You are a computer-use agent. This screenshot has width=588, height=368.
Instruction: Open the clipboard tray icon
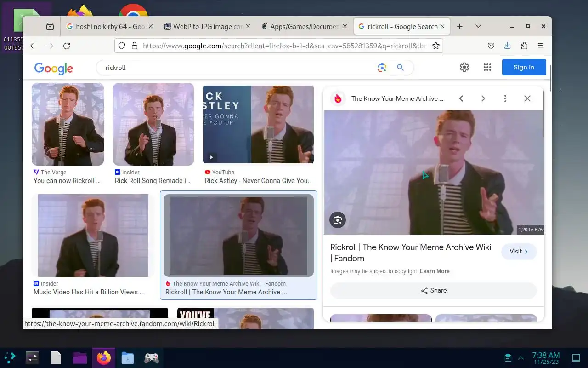pyautogui.click(x=508, y=357)
